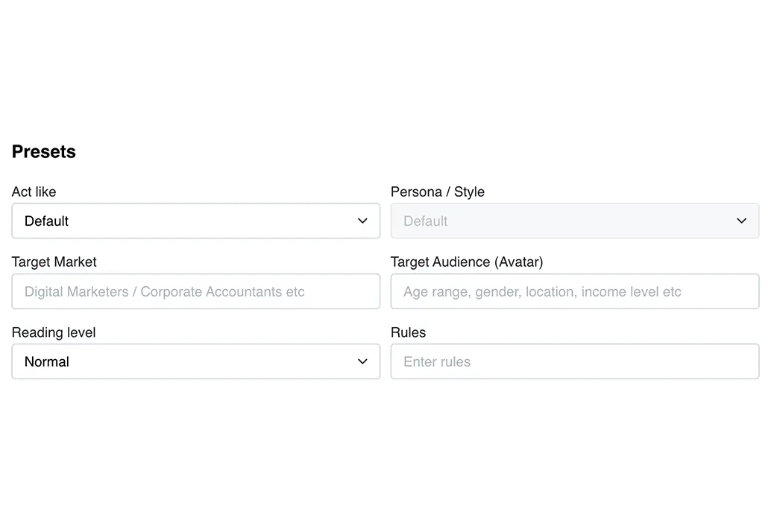Screen dimensions: 777x532
Task: Click the "Act like" field label
Action: click(34, 192)
